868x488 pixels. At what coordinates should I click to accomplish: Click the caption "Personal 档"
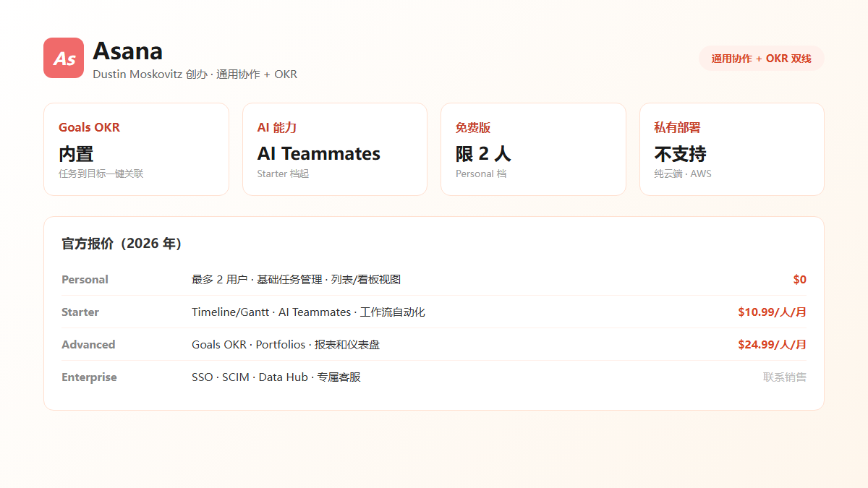tap(481, 174)
